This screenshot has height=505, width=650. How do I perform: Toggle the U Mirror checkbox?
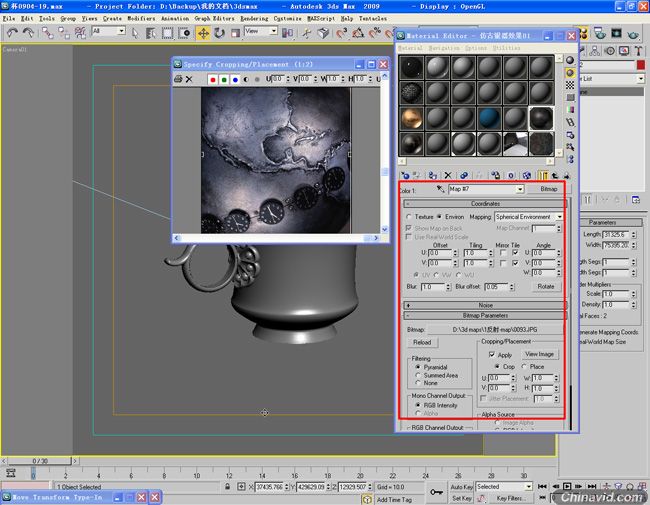(503, 252)
